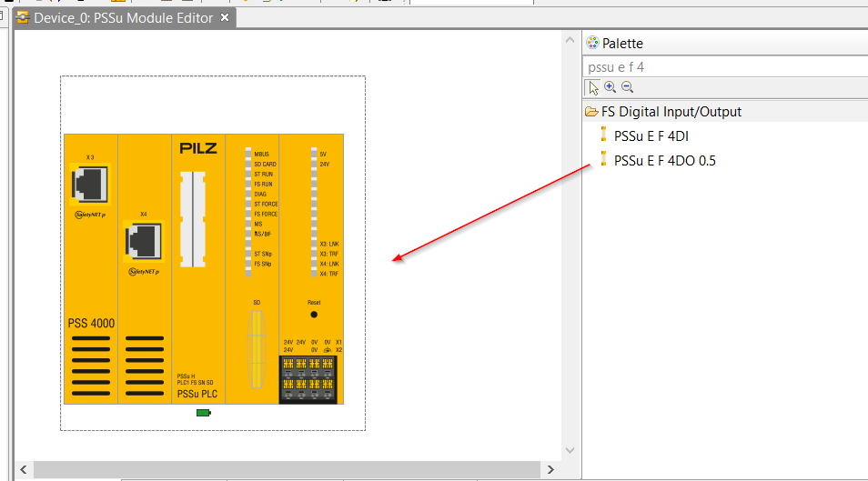Click the Palette panel icon
This screenshot has height=481, width=868.
(x=592, y=43)
